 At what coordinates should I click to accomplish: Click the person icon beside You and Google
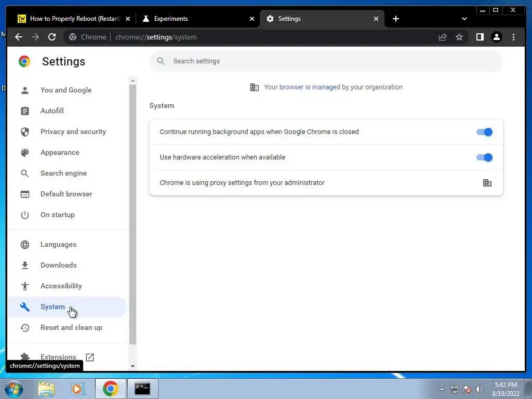(x=25, y=90)
